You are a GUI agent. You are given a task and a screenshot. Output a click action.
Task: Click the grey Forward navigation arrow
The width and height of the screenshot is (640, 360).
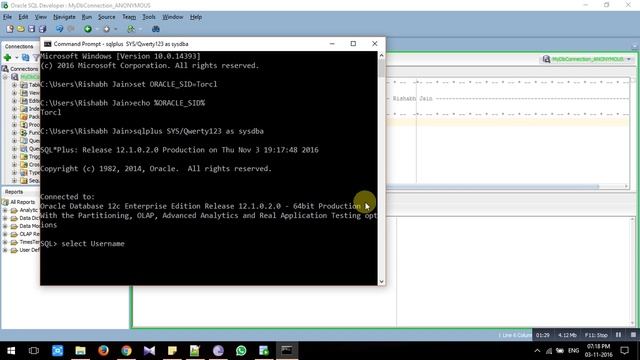tap(107, 29)
